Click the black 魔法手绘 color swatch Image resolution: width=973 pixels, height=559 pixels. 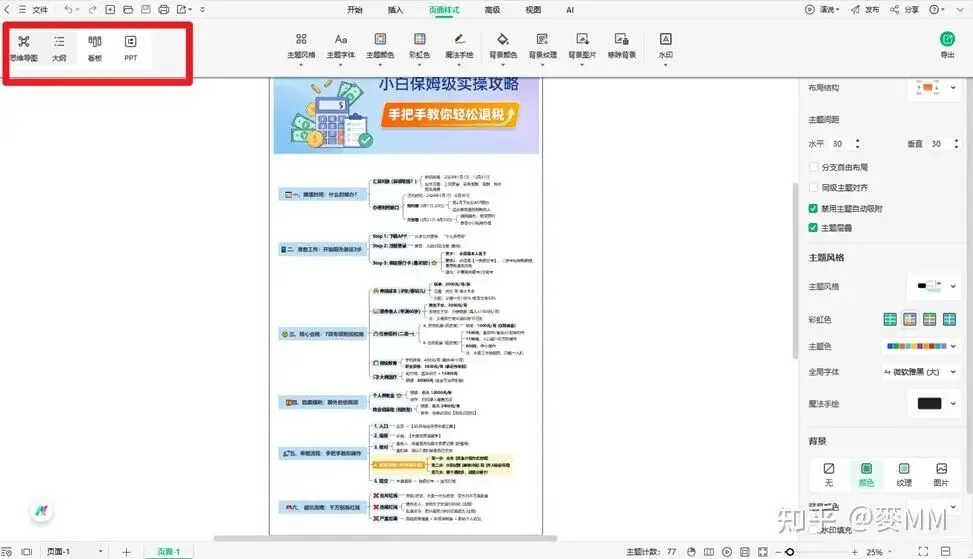click(929, 403)
